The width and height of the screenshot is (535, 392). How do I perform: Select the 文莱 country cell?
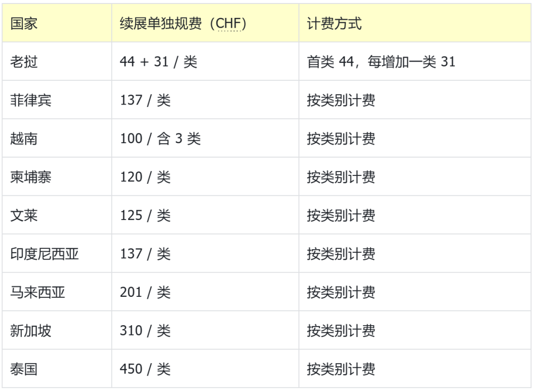[x=57, y=215]
